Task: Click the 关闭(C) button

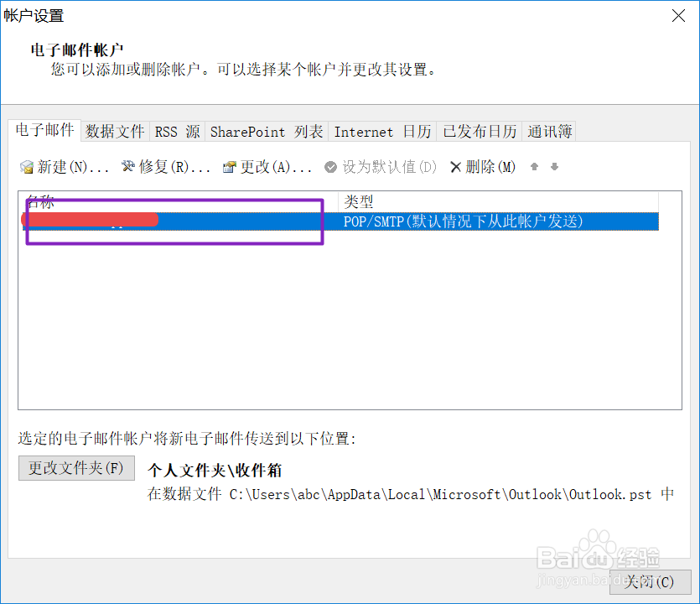Action: point(650,581)
